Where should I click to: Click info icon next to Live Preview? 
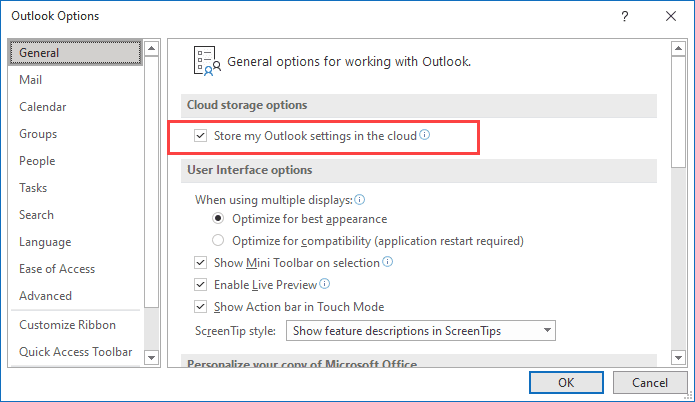[x=324, y=284]
